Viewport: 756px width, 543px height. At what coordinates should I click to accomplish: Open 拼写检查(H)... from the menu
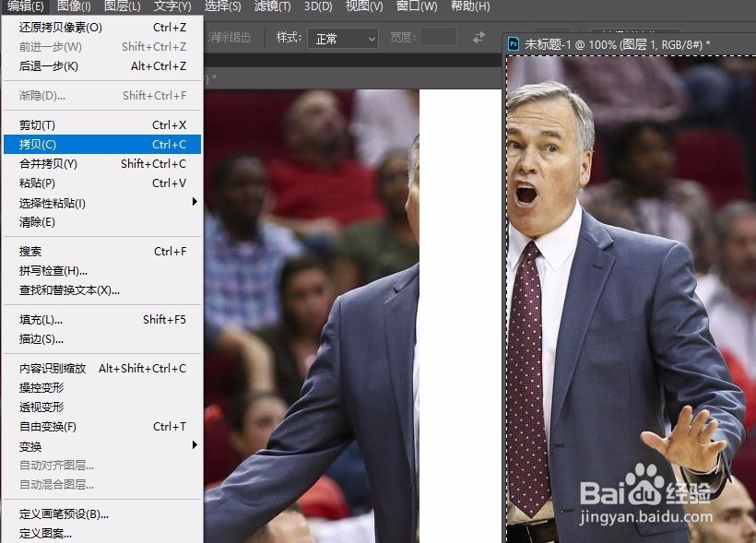pyautogui.click(x=102, y=270)
